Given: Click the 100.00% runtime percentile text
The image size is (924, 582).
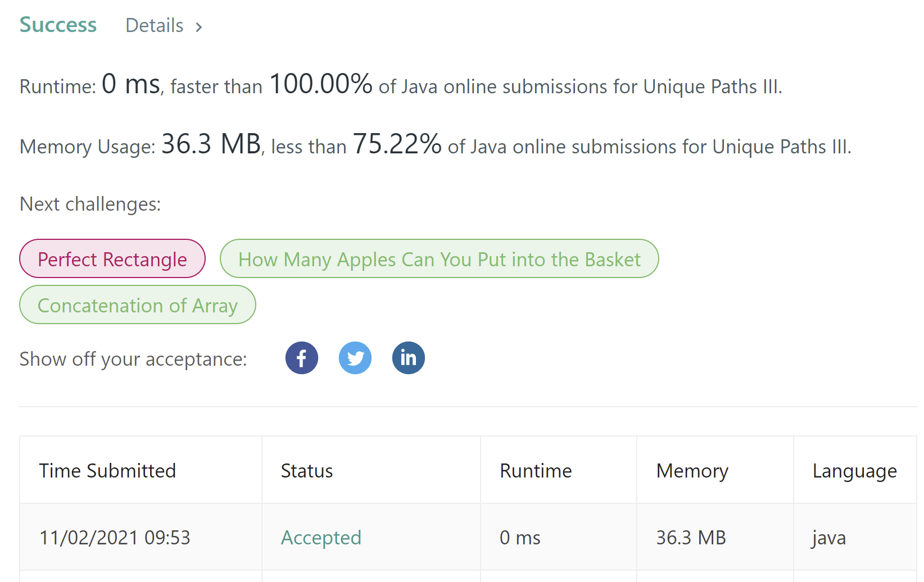Looking at the screenshot, I should pos(321,84).
